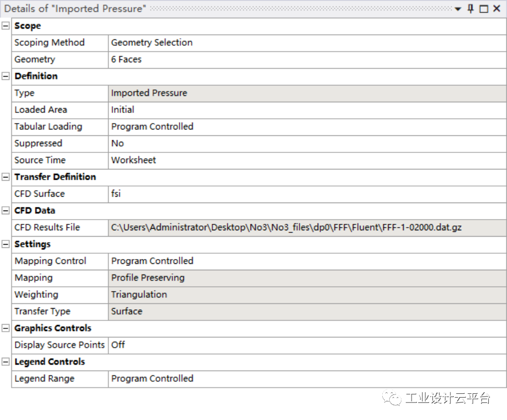Click the Weighting property label
This screenshot has height=420, width=507.
pos(36,295)
